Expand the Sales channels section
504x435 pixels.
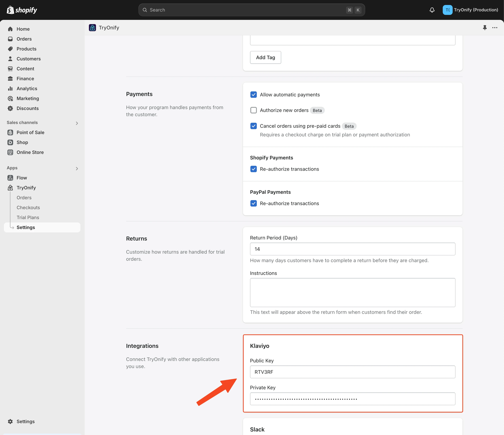coord(77,123)
